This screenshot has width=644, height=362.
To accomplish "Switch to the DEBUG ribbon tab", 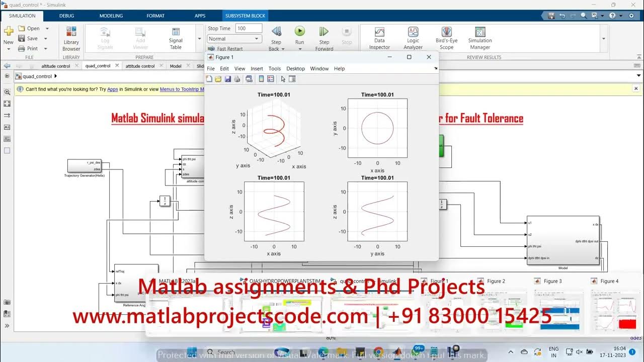I will 66,16.
